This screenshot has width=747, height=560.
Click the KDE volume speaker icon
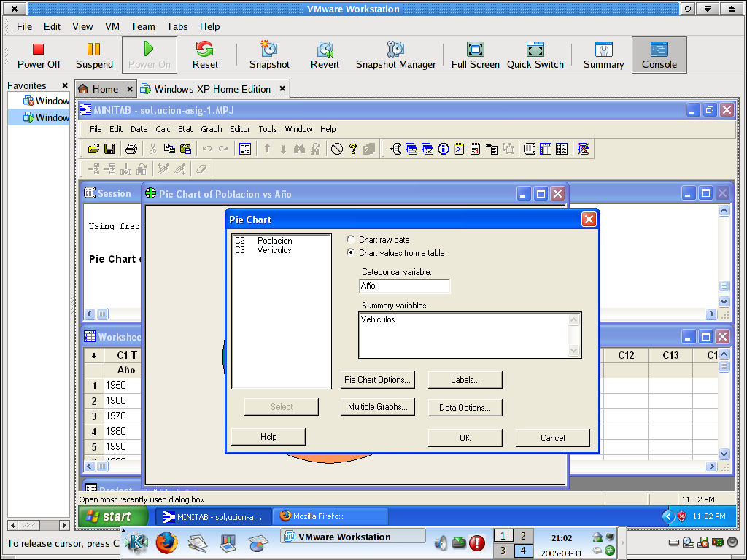pos(441,542)
